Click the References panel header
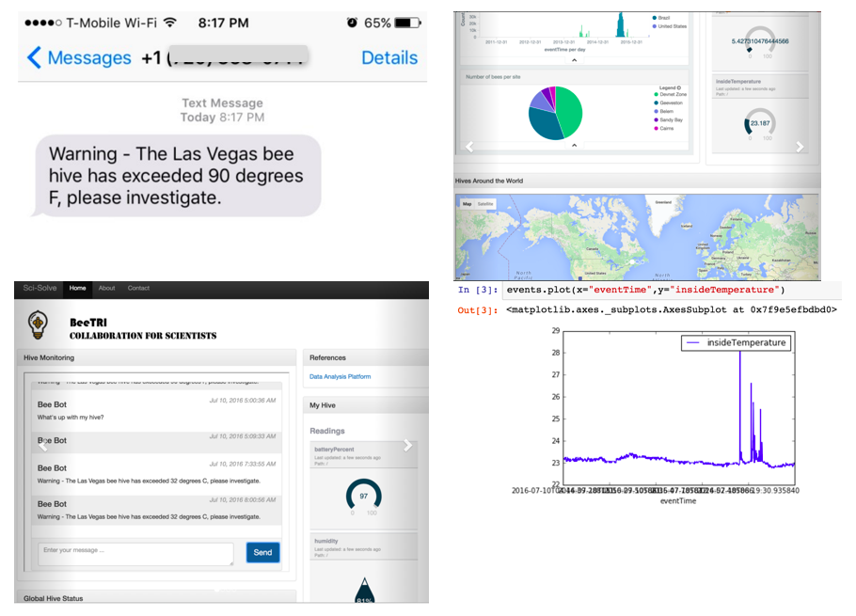Viewport: 856px width, 616px height. 365,357
